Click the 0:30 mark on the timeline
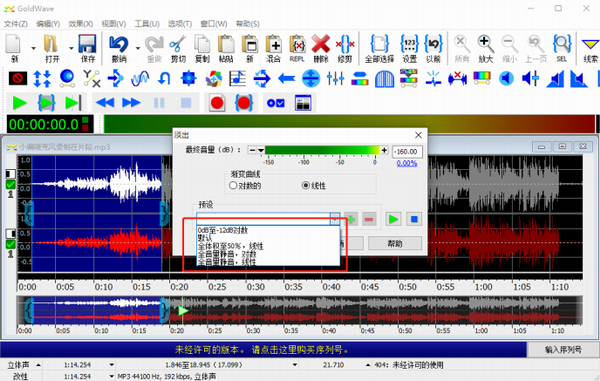 click(256, 287)
